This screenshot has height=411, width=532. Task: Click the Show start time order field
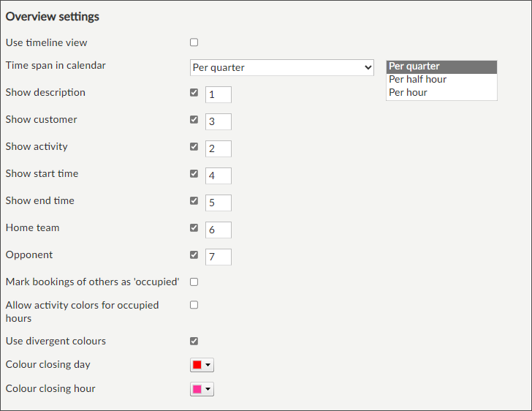218,176
